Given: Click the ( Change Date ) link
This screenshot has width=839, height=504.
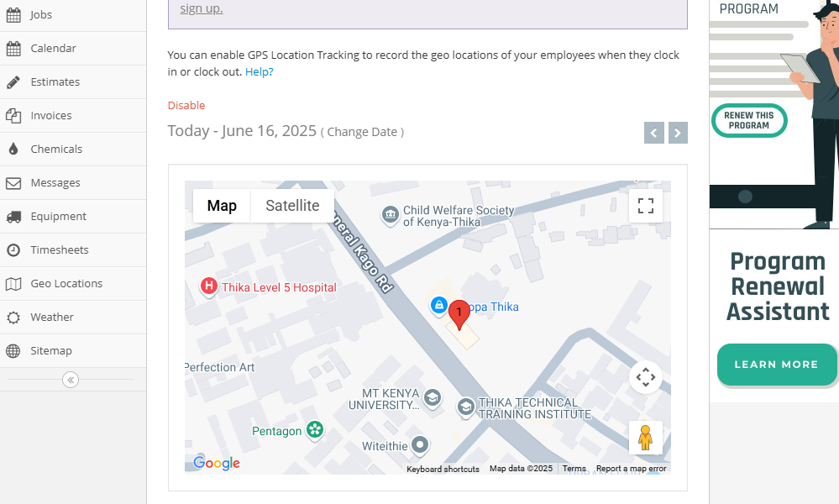Looking at the screenshot, I should 362,132.
